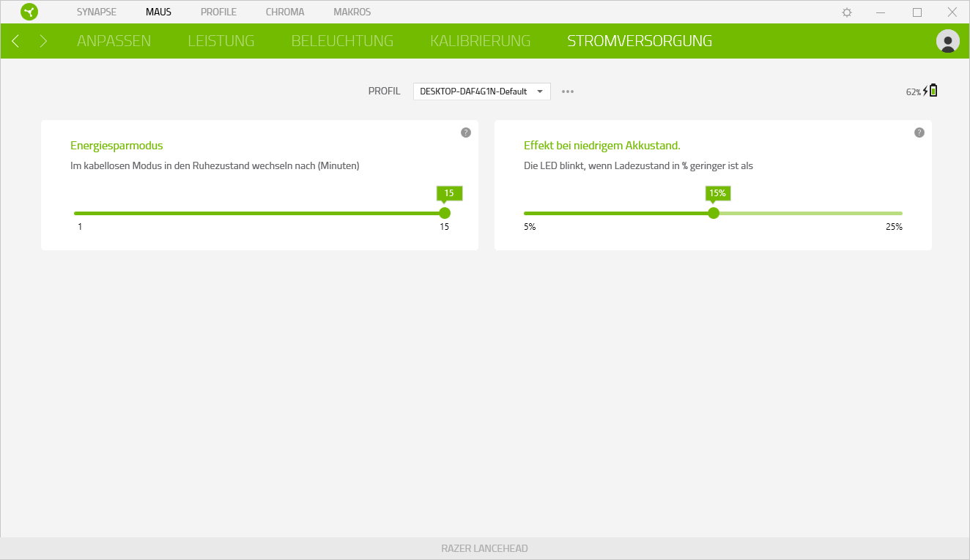The height and width of the screenshot is (560, 970).
Task: Go back with the left arrow
Action: click(15, 41)
